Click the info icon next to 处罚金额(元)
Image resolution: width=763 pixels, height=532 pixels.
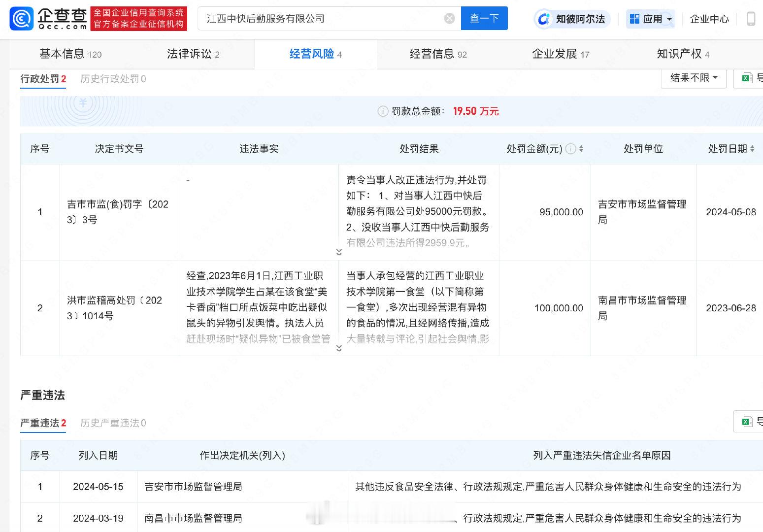[x=570, y=149]
